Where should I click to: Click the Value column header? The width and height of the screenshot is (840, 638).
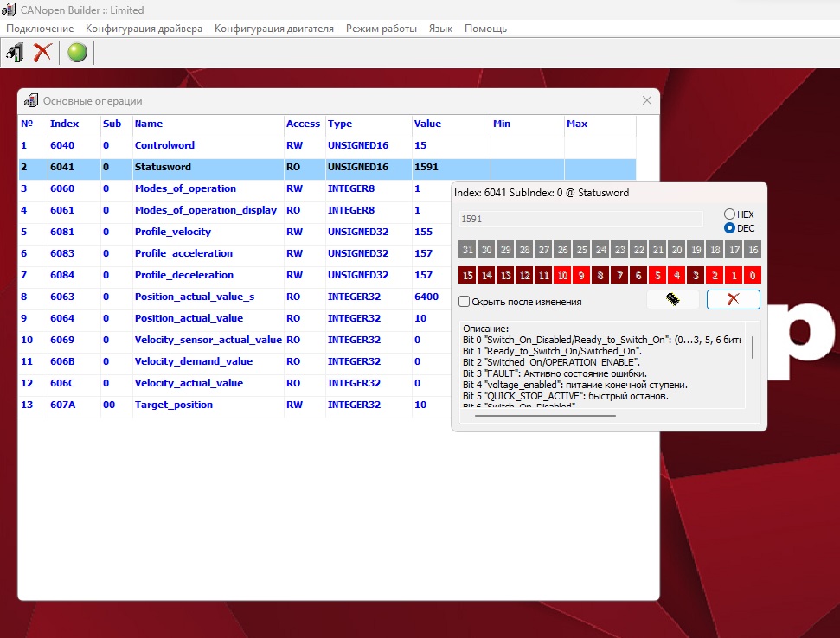point(452,124)
